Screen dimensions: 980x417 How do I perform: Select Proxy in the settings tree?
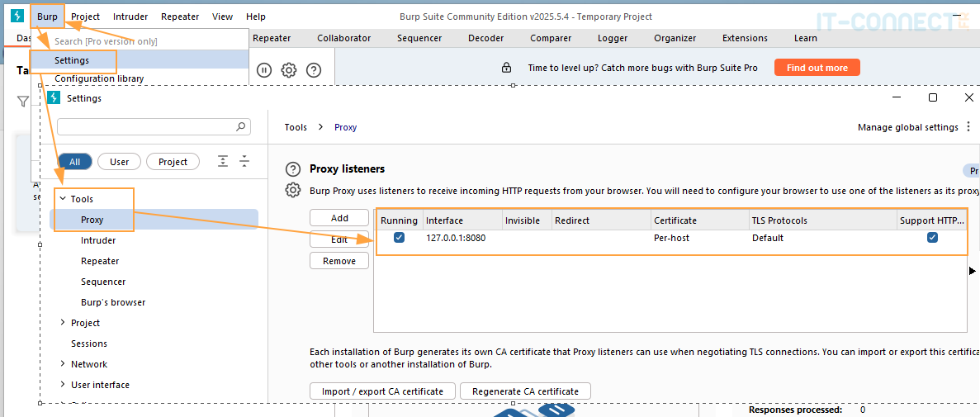(x=154, y=220)
